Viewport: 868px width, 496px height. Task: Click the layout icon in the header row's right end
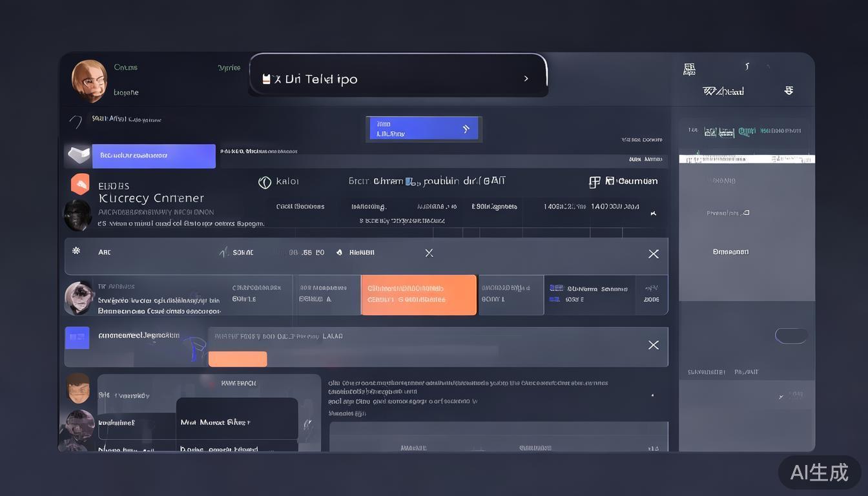594,182
